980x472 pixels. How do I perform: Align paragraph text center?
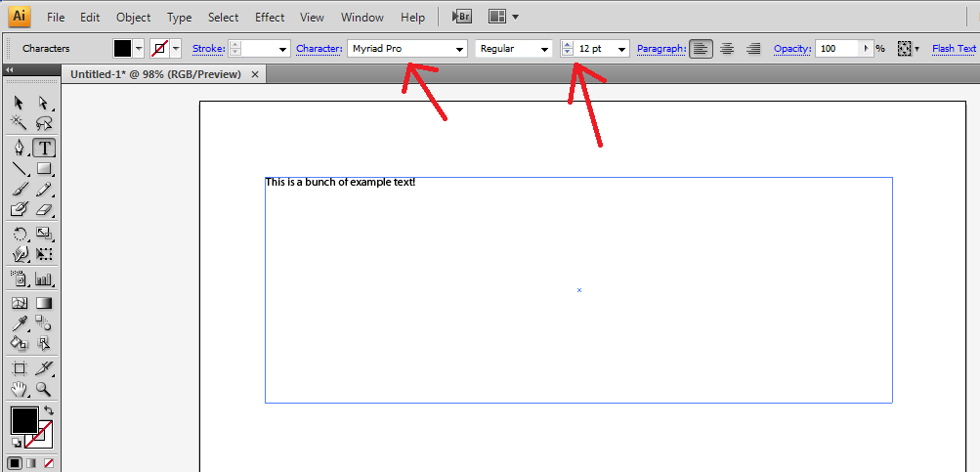pos(727,49)
